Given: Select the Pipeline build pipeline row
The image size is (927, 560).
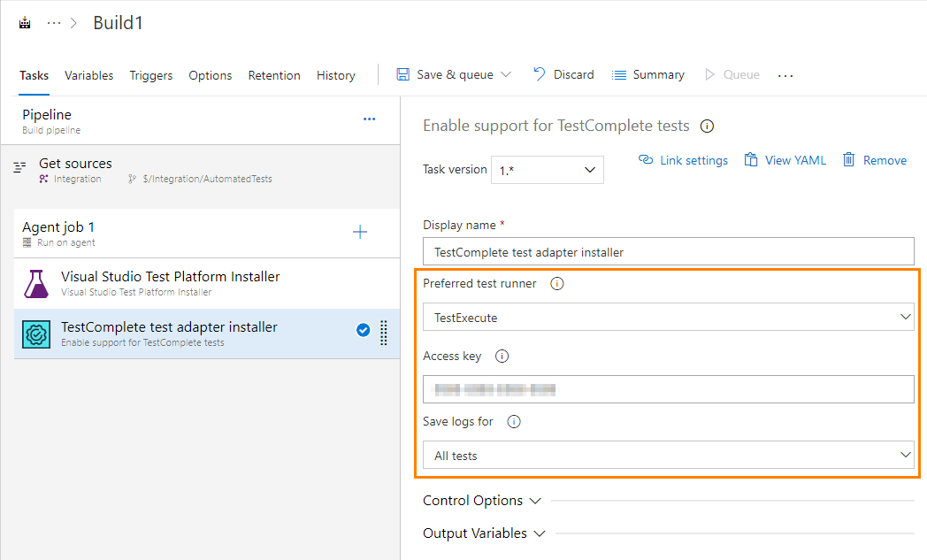Looking at the screenshot, I should click(x=201, y=120).
